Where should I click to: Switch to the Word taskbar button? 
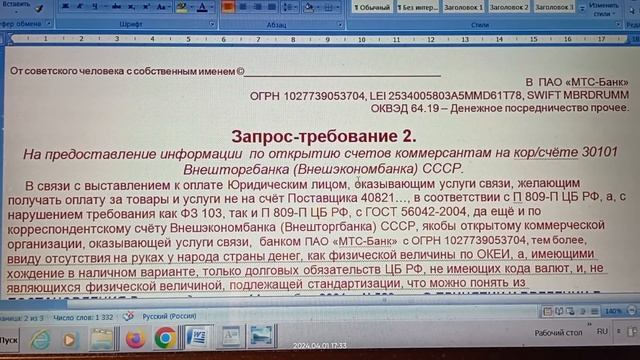tap(198, 337)
